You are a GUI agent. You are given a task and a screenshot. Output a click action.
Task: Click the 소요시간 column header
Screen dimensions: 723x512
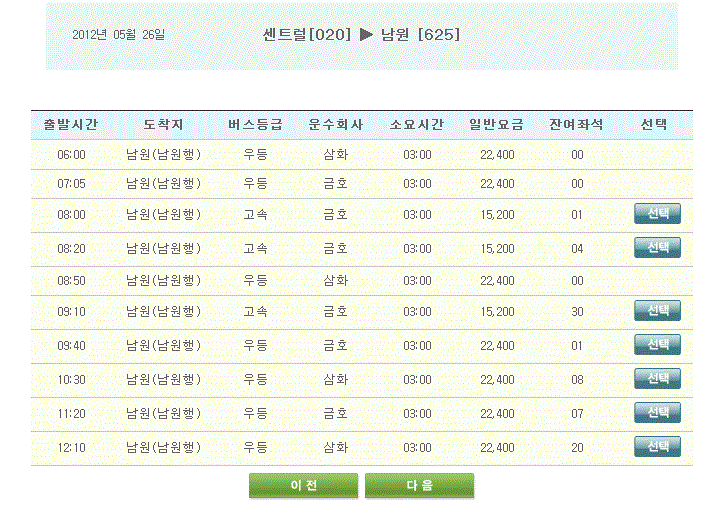click(x=417, y=125)
